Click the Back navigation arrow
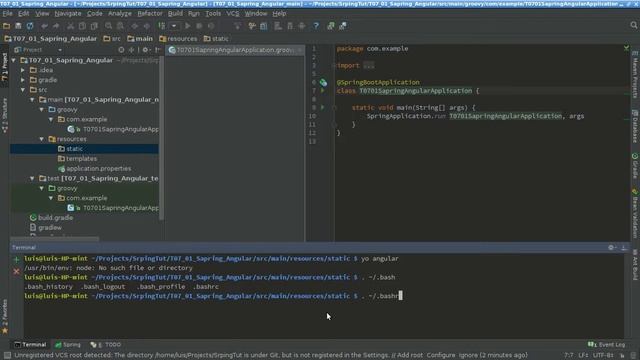Screen dimensions: 640x360 pos(135,26)
